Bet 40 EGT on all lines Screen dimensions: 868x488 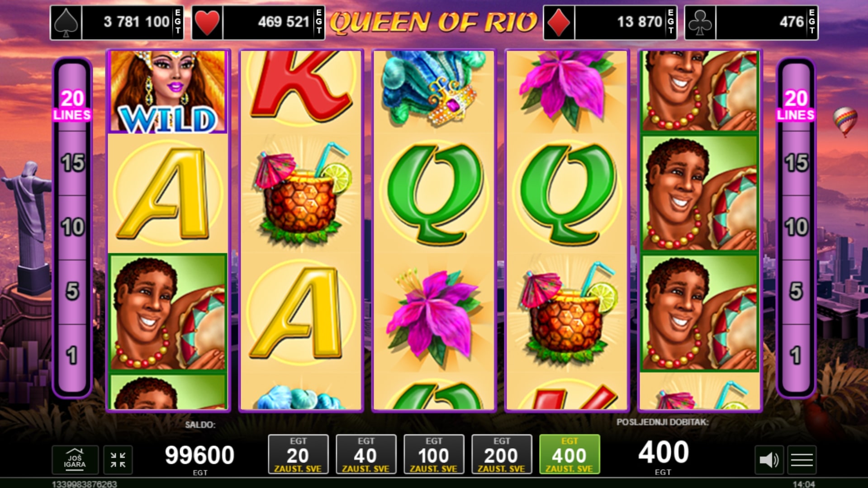coord(366,454)
